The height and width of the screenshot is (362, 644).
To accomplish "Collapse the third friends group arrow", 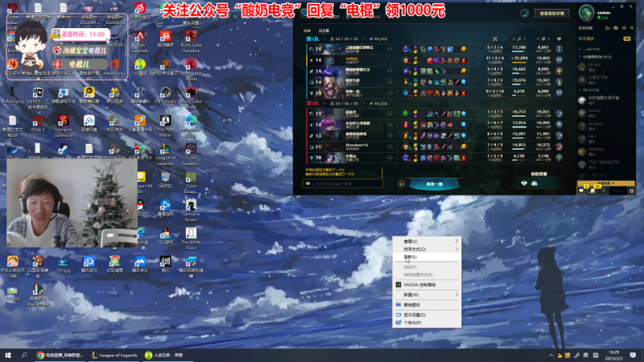I will click(x=580, y=89).
